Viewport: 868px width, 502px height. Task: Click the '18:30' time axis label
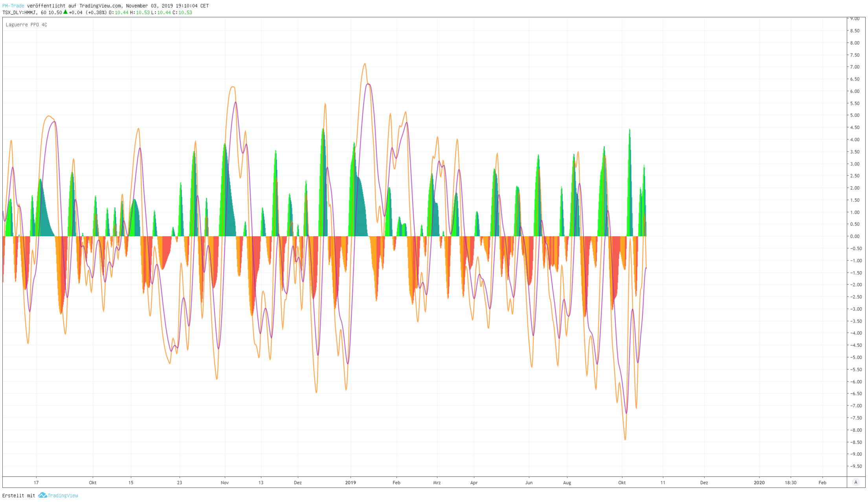[x=791, y=483]
